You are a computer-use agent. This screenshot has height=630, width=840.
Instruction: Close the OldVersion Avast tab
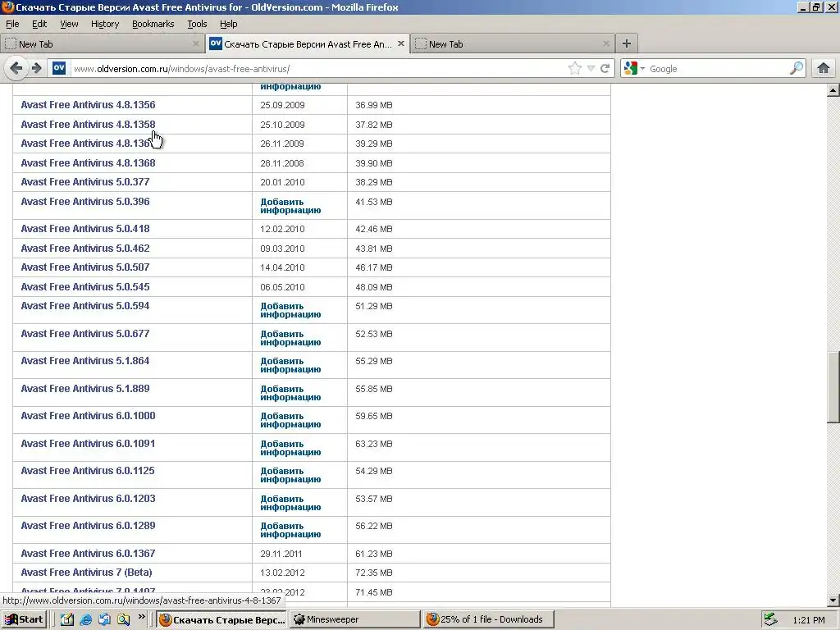pos(400,44)
